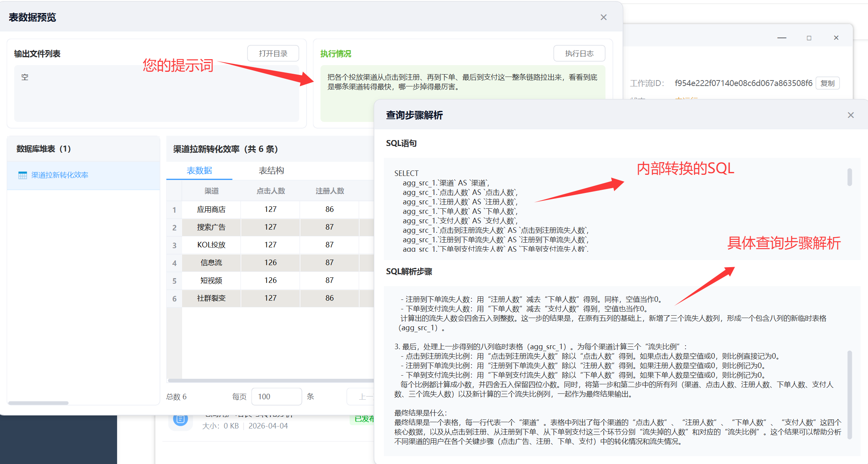This screenshot has width=868, height=464.
Task: Click the per-page count field showing 100
Action: point(276,397)
